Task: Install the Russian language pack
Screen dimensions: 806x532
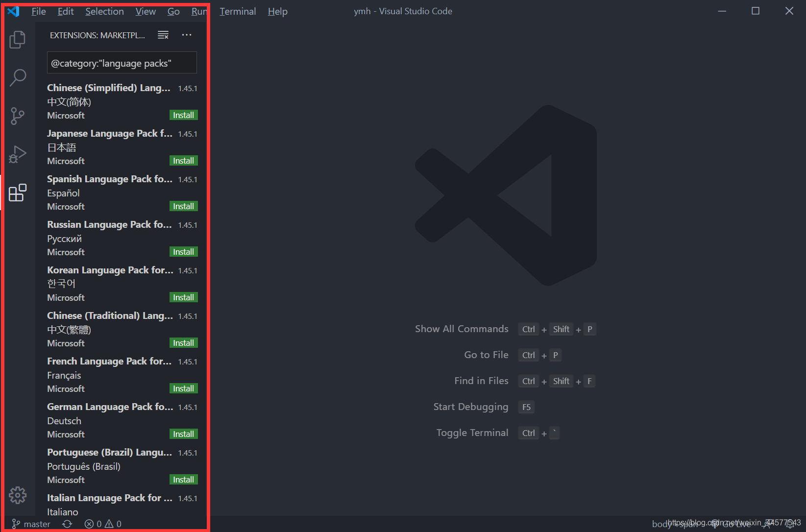Action: pyautogui.click(x=183, y=252)
